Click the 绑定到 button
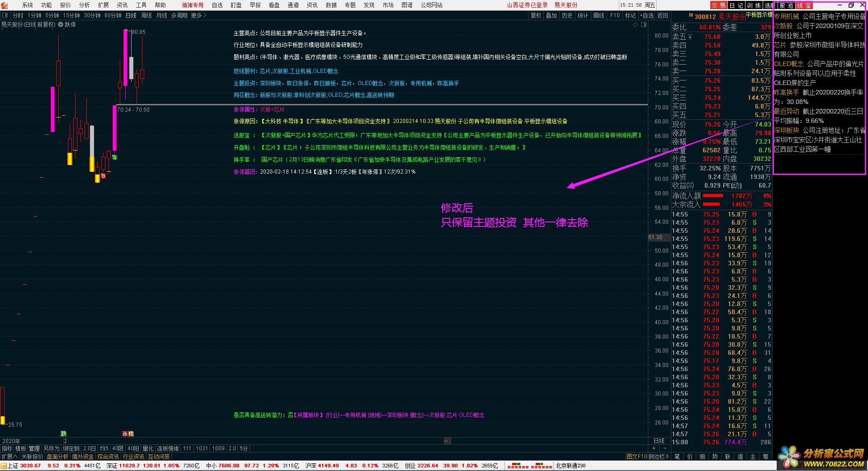 [71, 448]
